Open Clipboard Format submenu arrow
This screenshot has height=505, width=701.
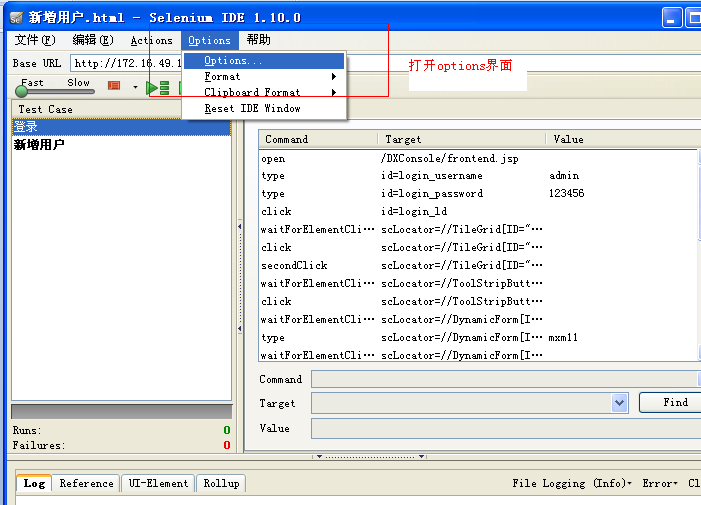click(334, 93)
